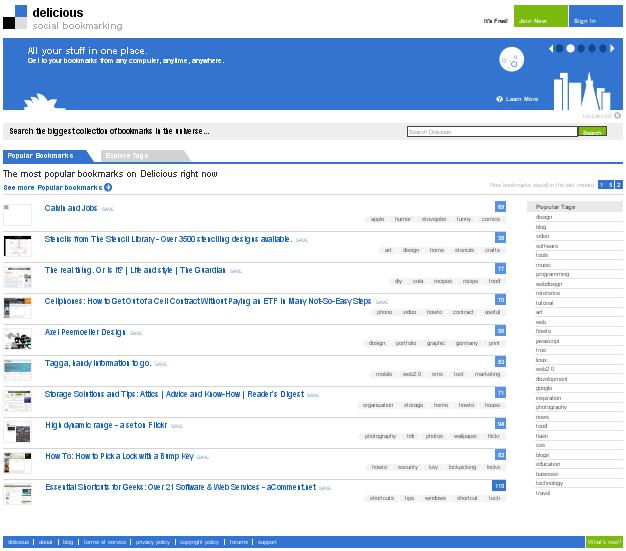
Task: Click thumbnail of Stencil Library bookmark
Action: (18, 246)
